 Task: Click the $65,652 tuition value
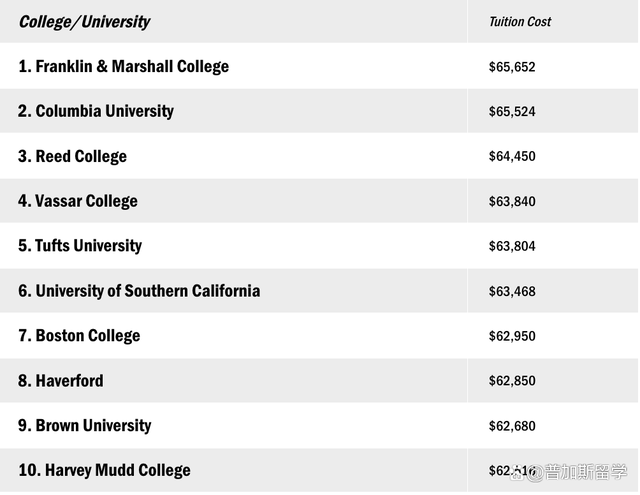[512, 67]
